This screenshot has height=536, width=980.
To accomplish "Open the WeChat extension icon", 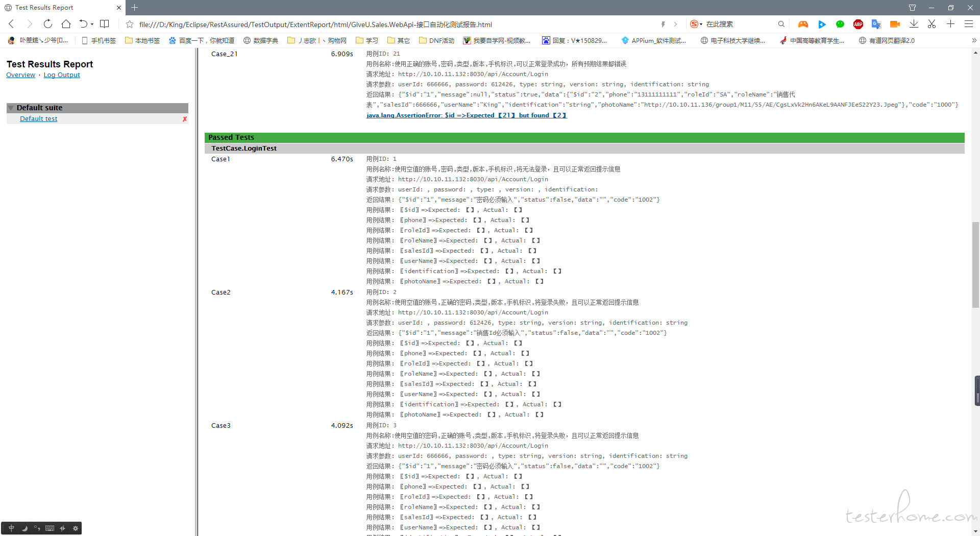I will tap(840, 24).
